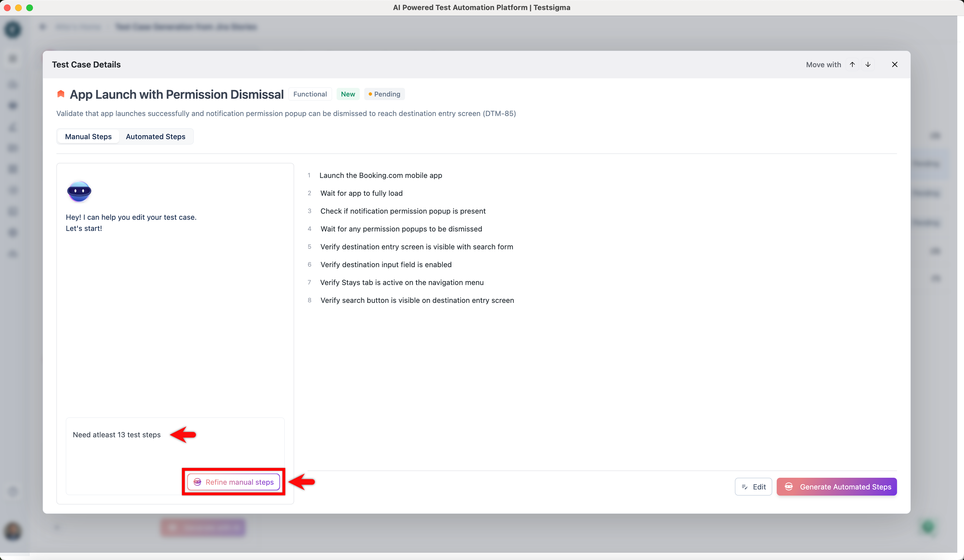
Task: Click the Refine manual steps button
Action: (x=234, y=482)
